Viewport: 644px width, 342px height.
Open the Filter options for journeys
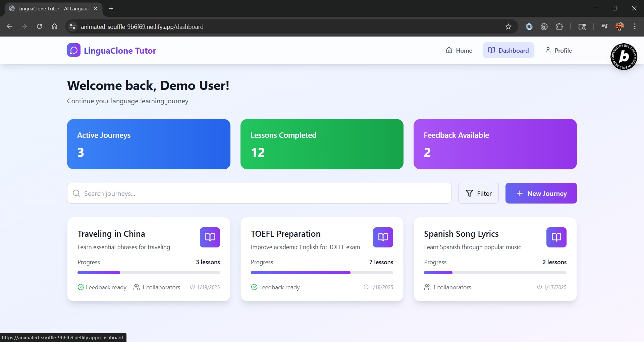click(x=478, y=193)
